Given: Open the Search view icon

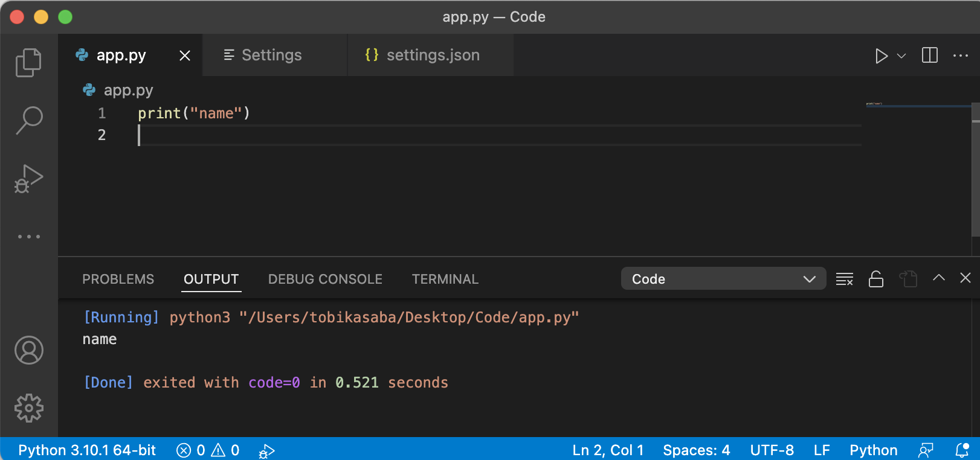Looking at the screenshot, I should [x=28, y=120].
